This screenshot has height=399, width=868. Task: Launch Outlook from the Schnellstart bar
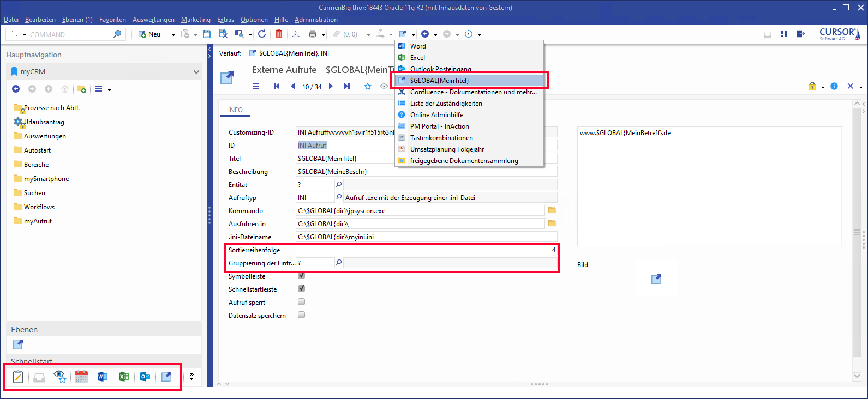click(145, 377)
